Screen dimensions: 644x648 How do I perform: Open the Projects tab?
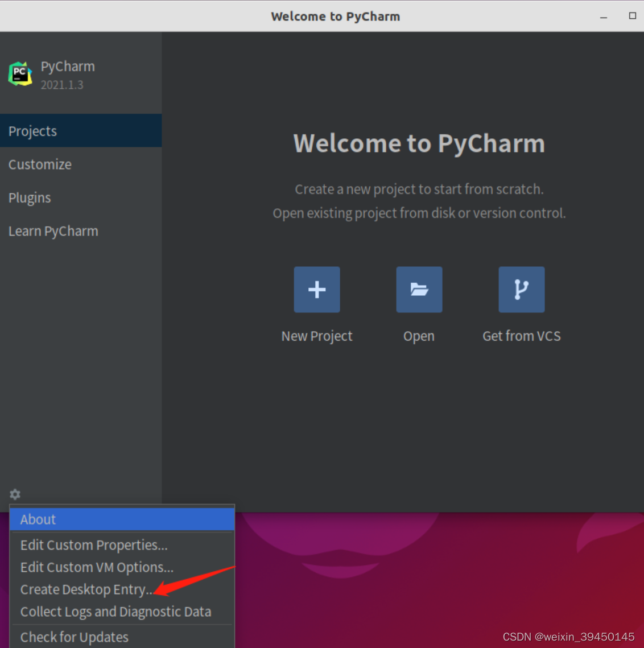[x=81, y=131]
